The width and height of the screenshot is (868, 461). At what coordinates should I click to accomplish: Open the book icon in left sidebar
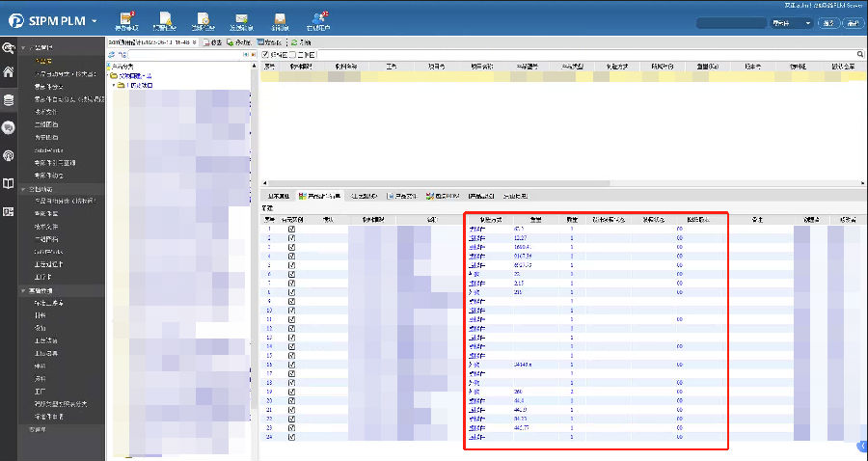[x=9, y=183]
